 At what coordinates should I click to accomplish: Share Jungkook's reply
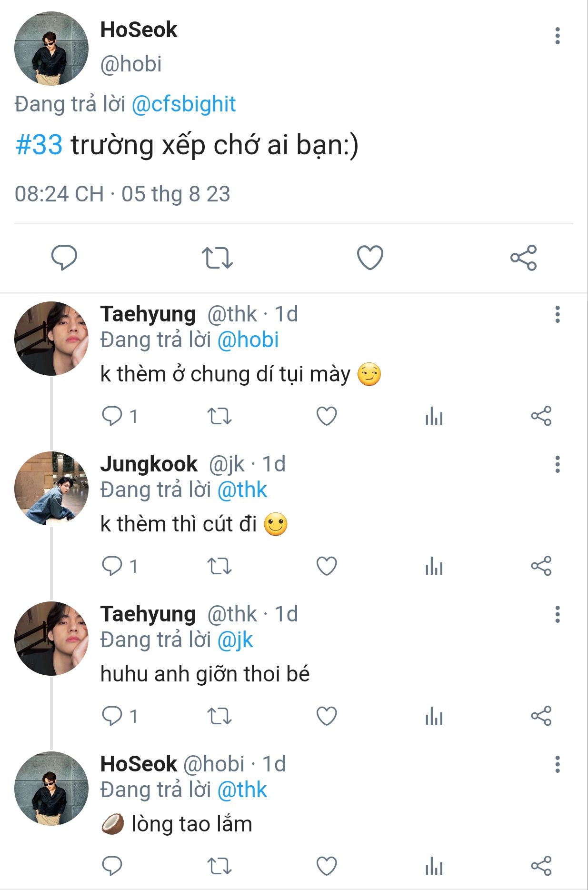[x=541, y=566]
